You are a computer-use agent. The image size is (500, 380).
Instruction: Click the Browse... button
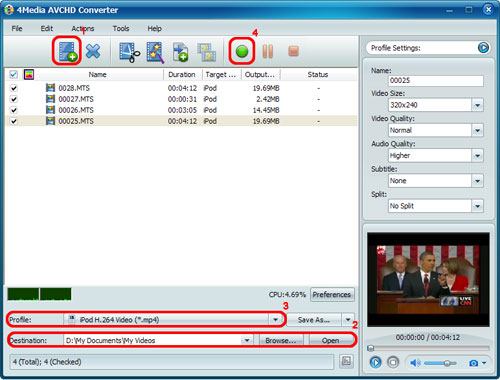[x=281, y=340]
